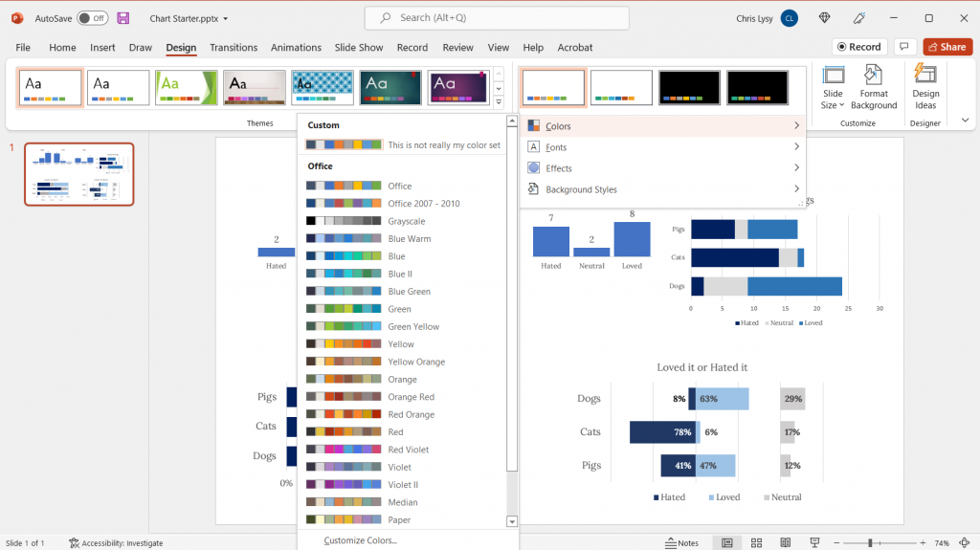Toggle AutoSave switch
Viewport: 980px width, 550px height.
point(92,18)
